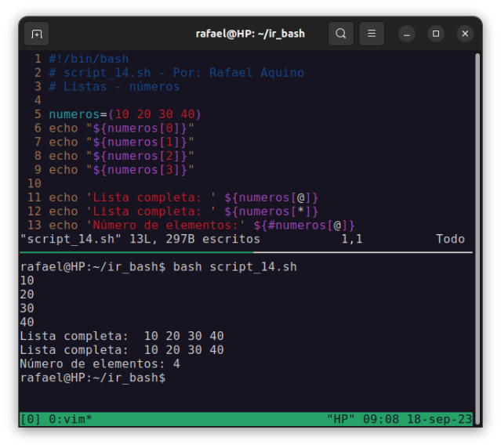Viewport: 501px width, 448px height.
Task: Click ${#numeros[@]} on line 13
Action: pyautogui.click(x=304, y=226)
